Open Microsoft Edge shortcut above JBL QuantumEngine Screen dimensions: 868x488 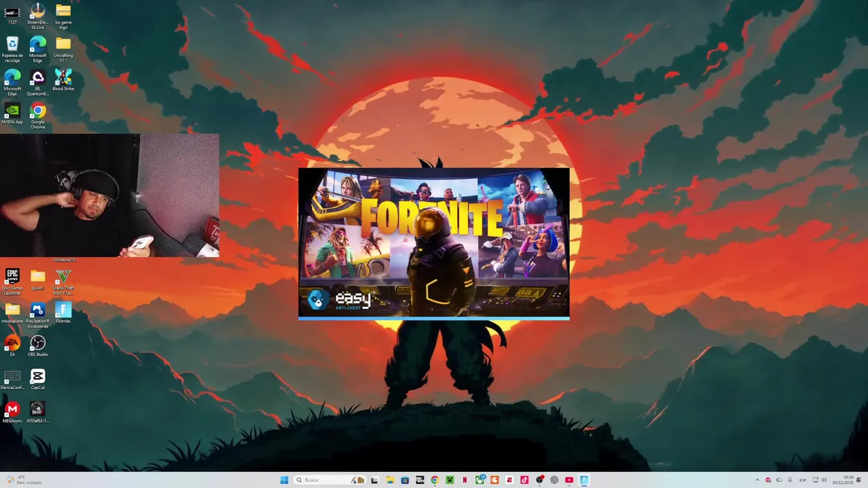[x=37, y=49]
